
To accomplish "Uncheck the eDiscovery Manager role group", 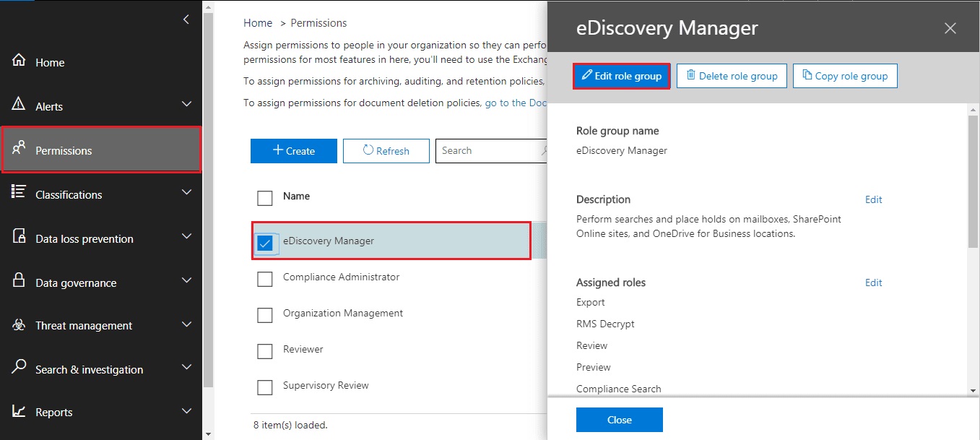I will [x=265, y=243].
